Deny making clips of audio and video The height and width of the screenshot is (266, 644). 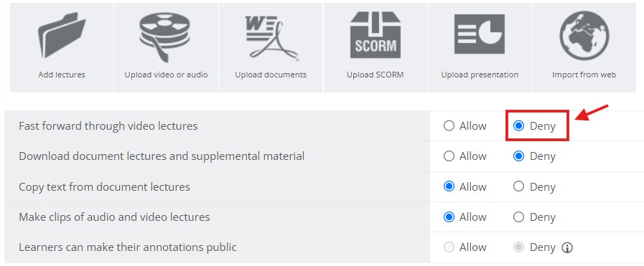pyautogui.click(x=519, y=217)
